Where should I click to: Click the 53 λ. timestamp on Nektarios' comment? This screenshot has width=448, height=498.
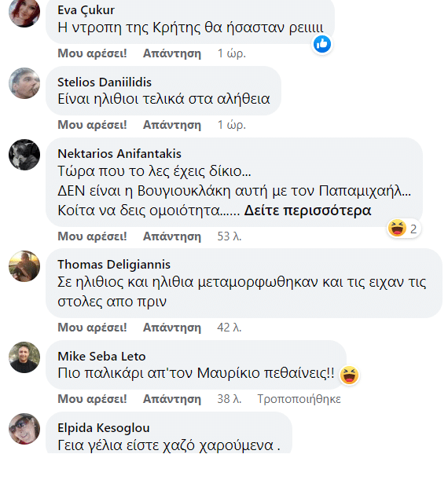pyautogui.click(x=230, y=236)
